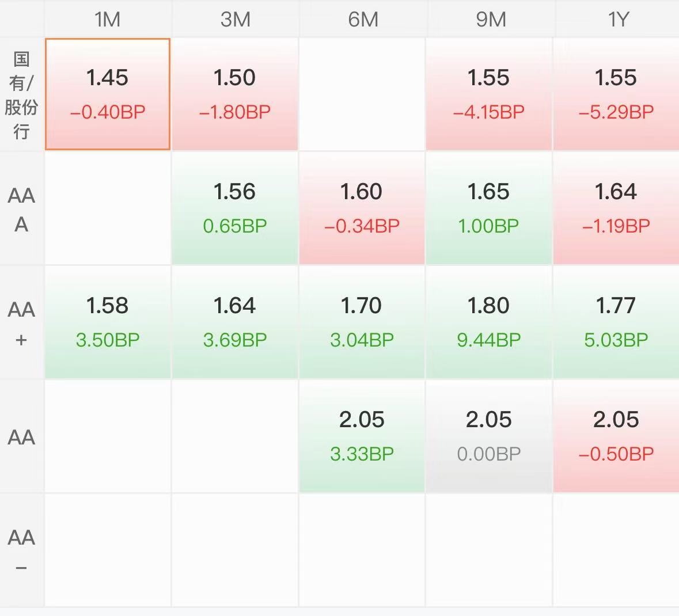Open the AA 6M cell 3.33BP
Screen dimensions: 679x616
362,436
